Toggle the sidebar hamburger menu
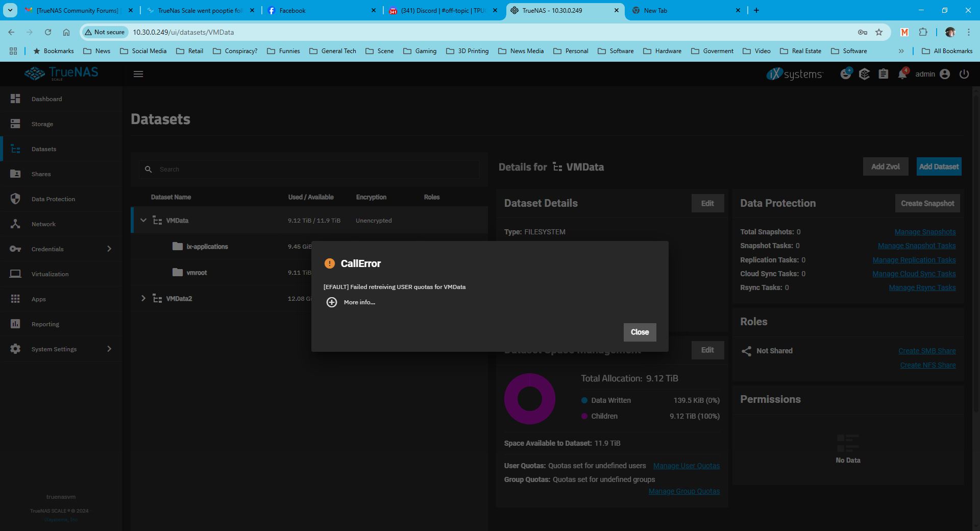Screen dimensions: 980x531 coord(138,74)
